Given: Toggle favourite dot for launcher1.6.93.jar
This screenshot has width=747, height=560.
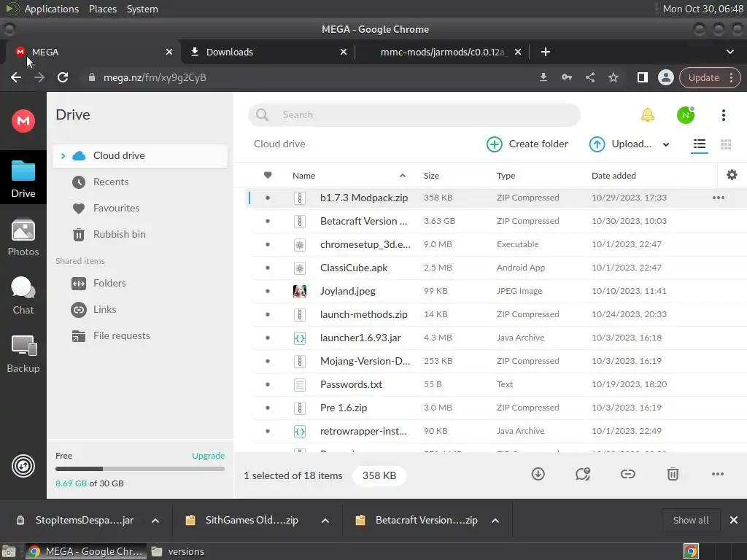Looking at the screenshot, I should pos(268,338).
